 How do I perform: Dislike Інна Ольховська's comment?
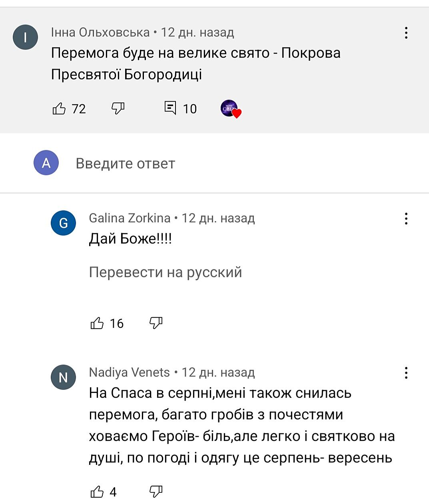[x=118, y=108]
